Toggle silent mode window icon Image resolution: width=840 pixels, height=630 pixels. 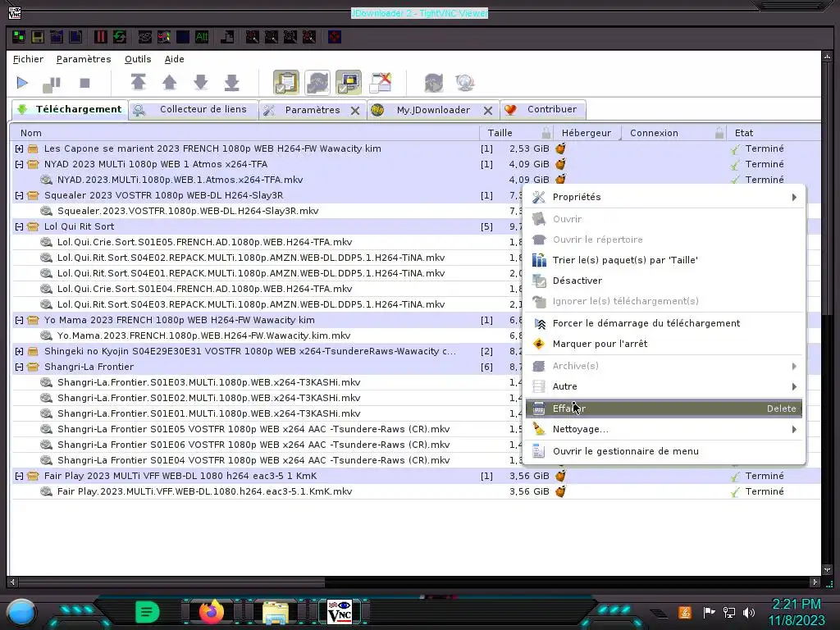tap(381, 83)
